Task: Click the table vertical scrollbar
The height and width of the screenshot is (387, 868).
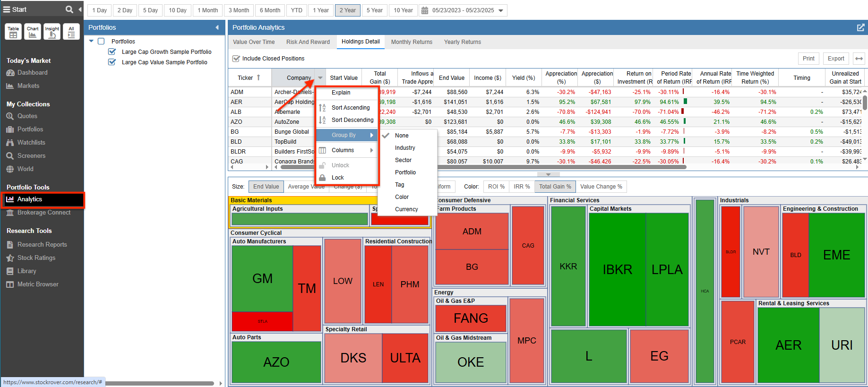Action: tap(865, 103)
